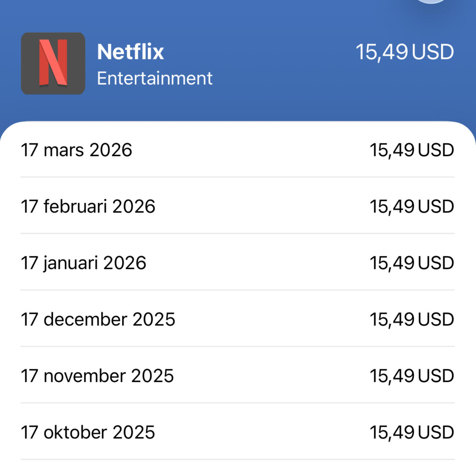The image size is (476, 476).
Task: Tap the header price 15,49 USD
Action: [x=404, y=52]
